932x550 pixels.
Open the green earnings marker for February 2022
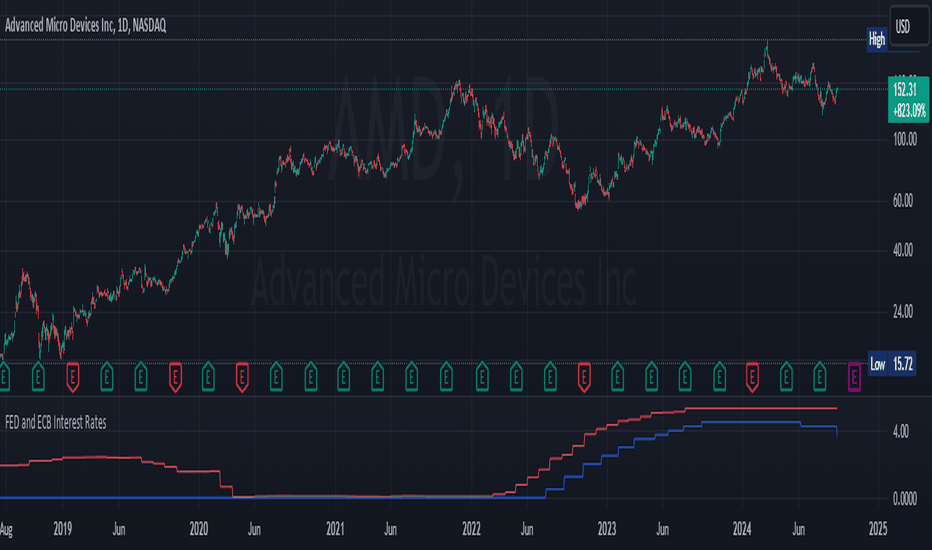482,376
